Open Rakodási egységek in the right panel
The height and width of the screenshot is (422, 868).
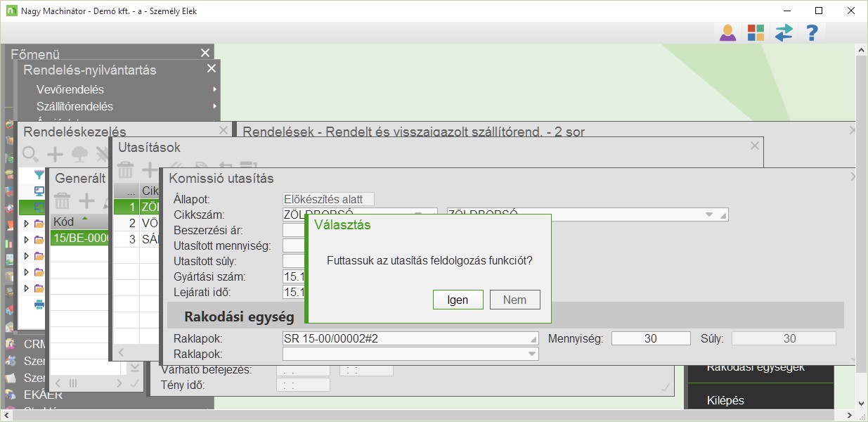coord(756,367)
